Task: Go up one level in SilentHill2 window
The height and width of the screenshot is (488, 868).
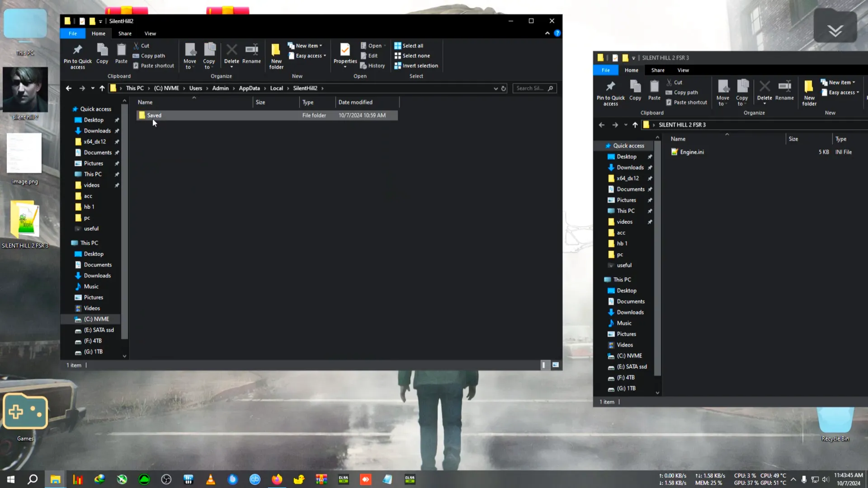Action: 102,88
